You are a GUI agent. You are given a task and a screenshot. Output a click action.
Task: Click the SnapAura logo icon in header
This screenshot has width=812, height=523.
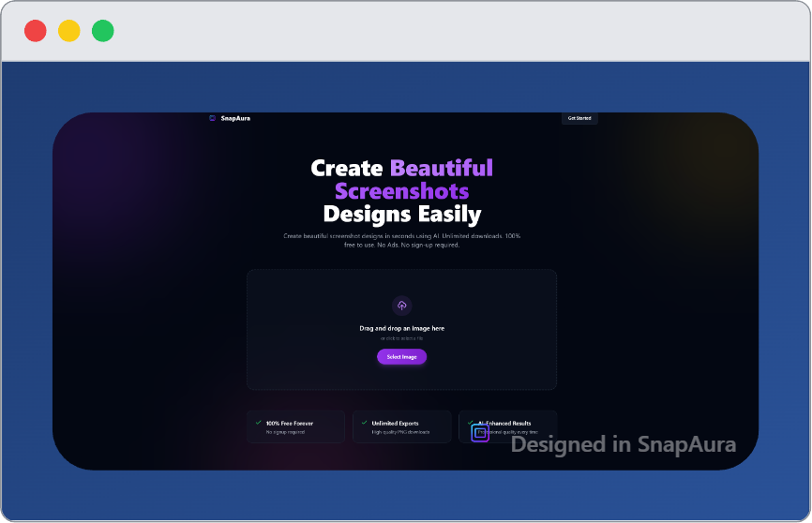(212, 119)
